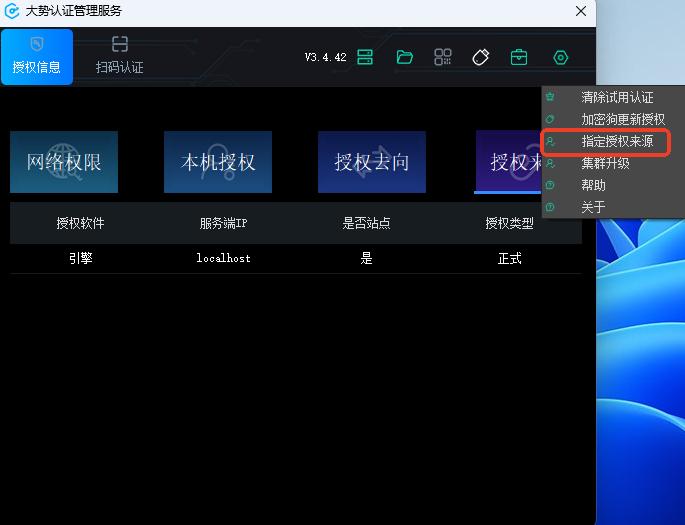Choose 清除试用认证 from menu
The width and height of the screenshot is (685, 525).
tap(617, 97)
